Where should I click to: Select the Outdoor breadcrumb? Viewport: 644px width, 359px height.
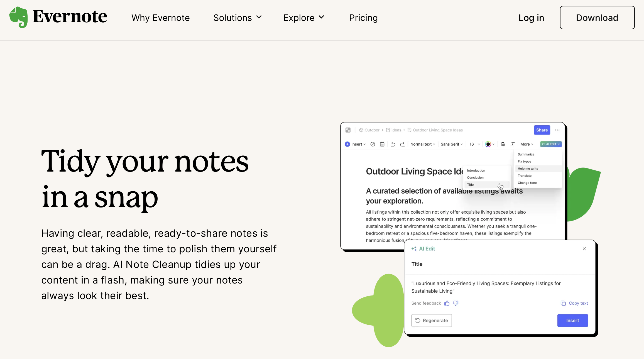[369, 130]
